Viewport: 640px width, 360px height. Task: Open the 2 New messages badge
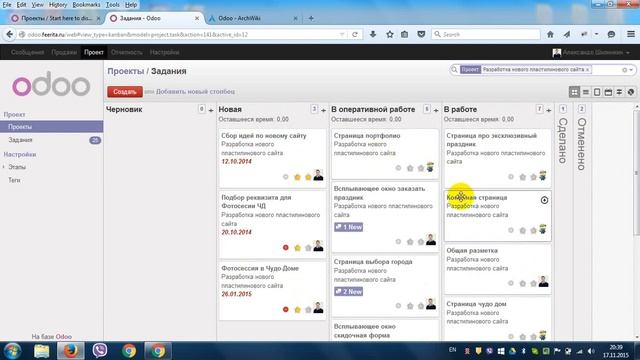[x=348, y=291]
